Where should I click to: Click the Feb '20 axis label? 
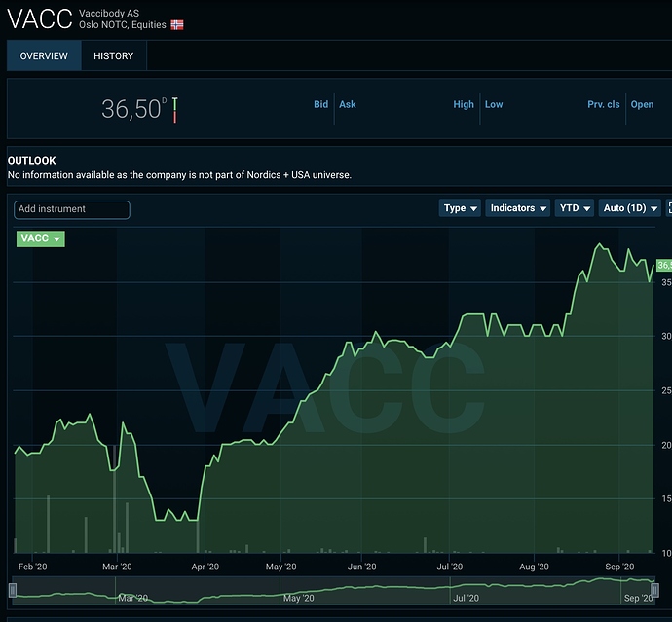(x=32, y=567)
